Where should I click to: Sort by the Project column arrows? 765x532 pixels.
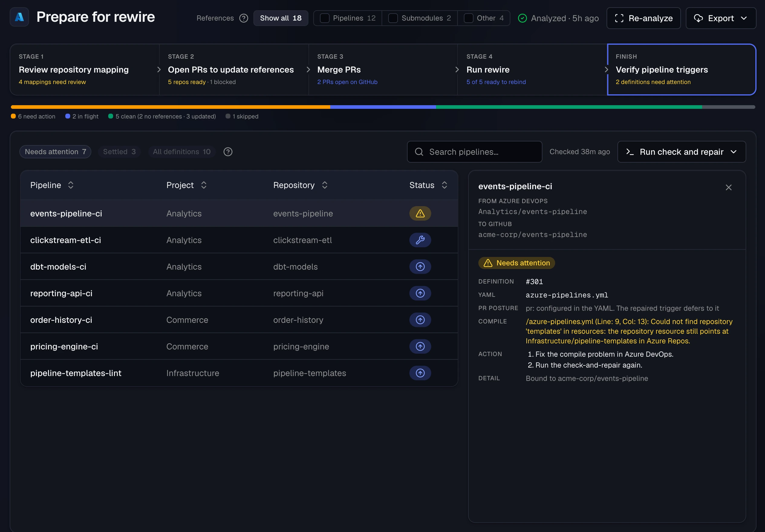point(203,185)
